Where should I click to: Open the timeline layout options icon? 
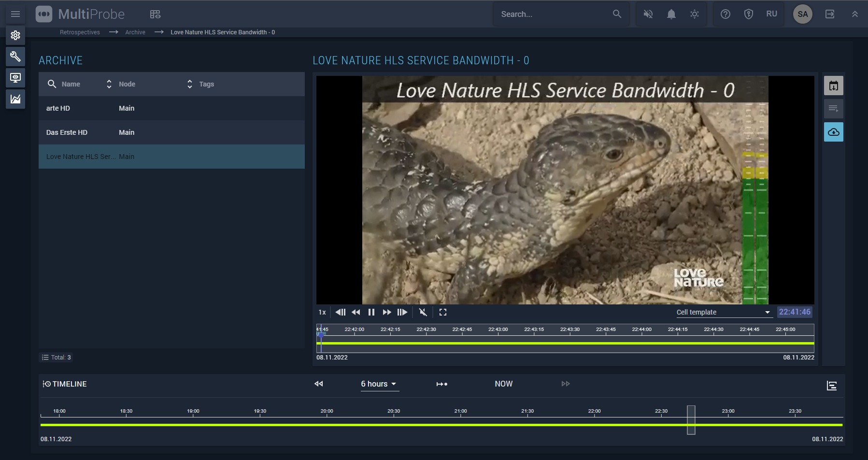pos(832,386)
